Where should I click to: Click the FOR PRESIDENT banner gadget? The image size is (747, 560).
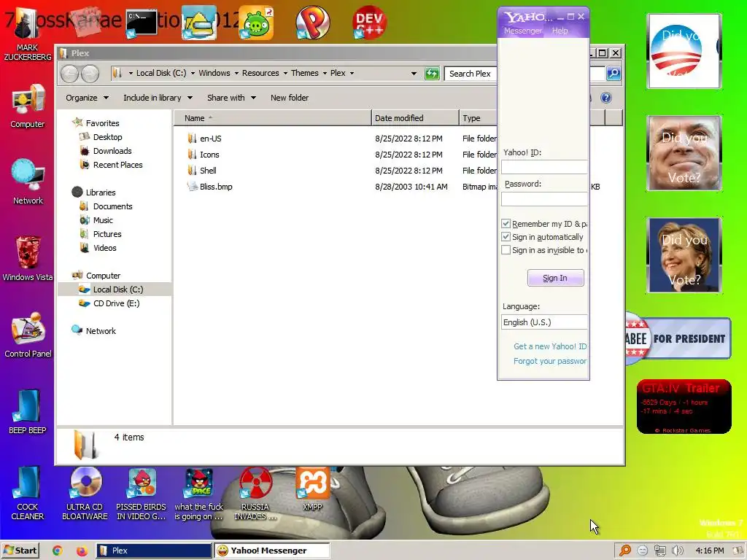(x=678, y=338)
